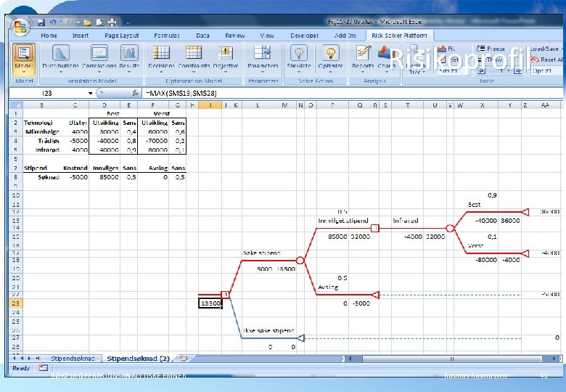Click the fx Insert Function icon
This screenshot has height=392, width=566.
136,93
